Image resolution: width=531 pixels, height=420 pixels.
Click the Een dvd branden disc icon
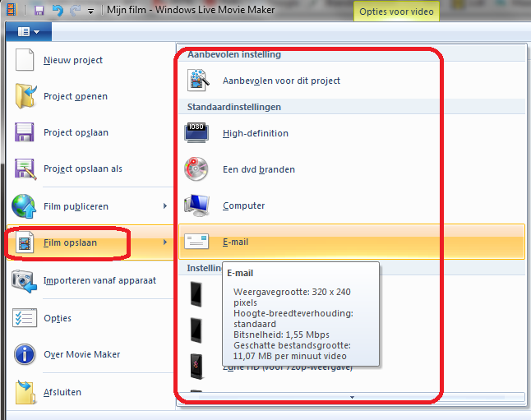coord(196,169)
